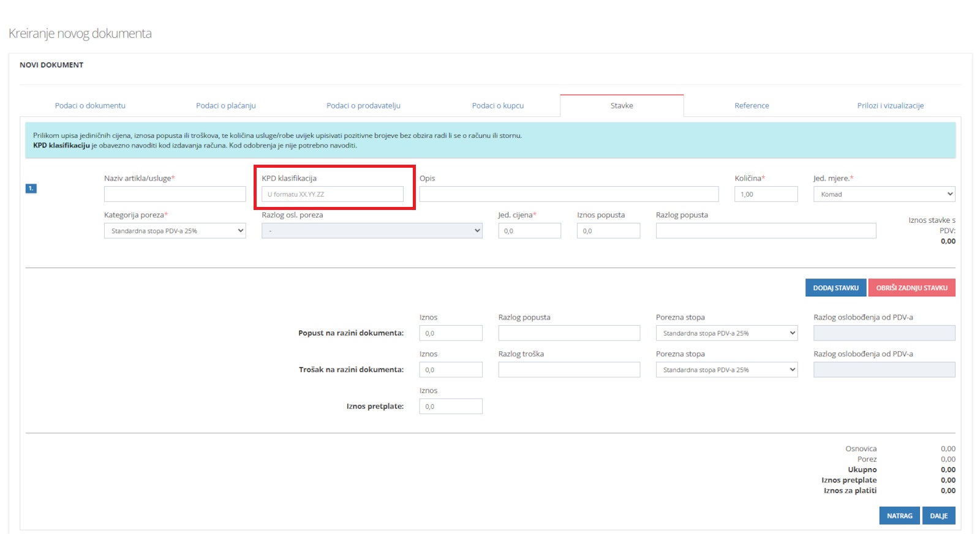Select the Podaci o kupcu tab
The image size is (980, 551).
click(x=497, y=106)
